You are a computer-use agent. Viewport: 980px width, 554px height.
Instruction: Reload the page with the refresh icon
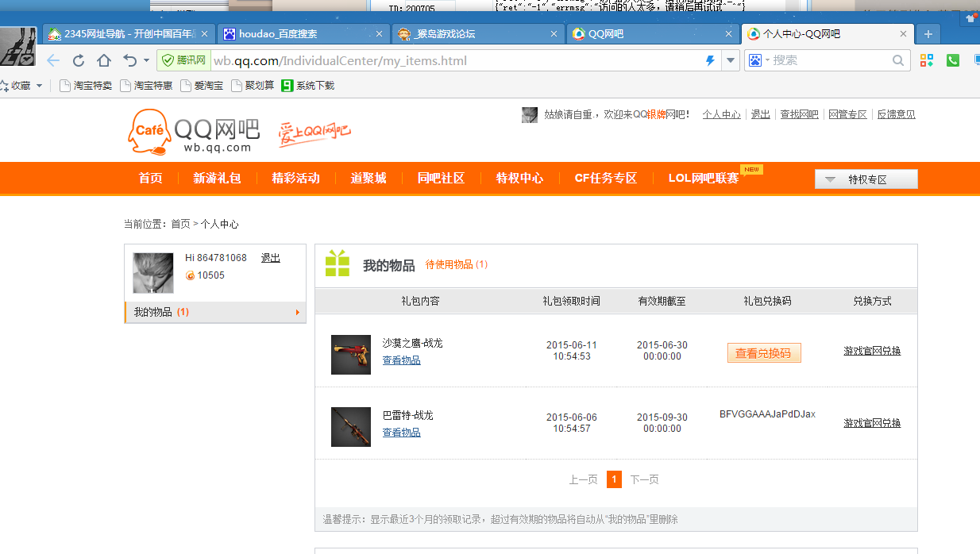[x=79, y=60]
